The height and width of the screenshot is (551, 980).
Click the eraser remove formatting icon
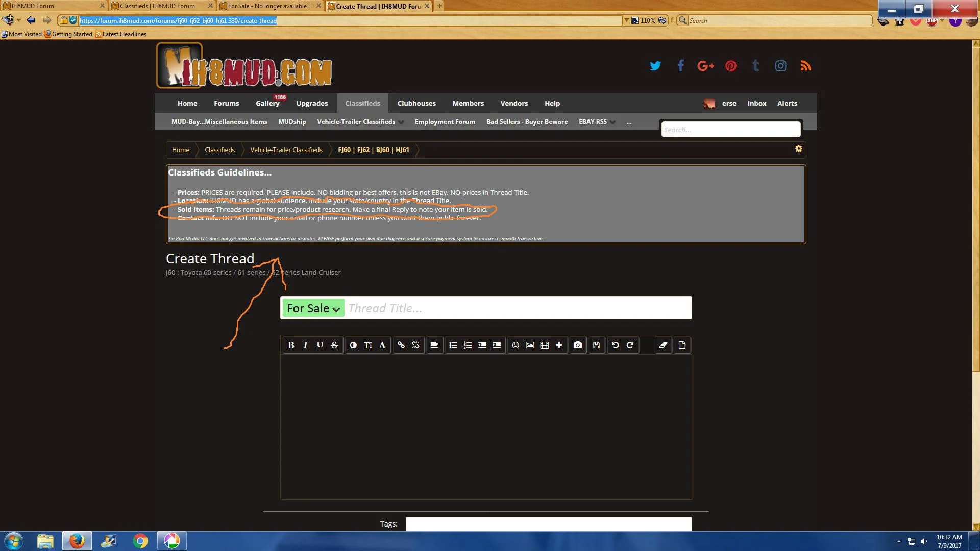coord(663,345)
